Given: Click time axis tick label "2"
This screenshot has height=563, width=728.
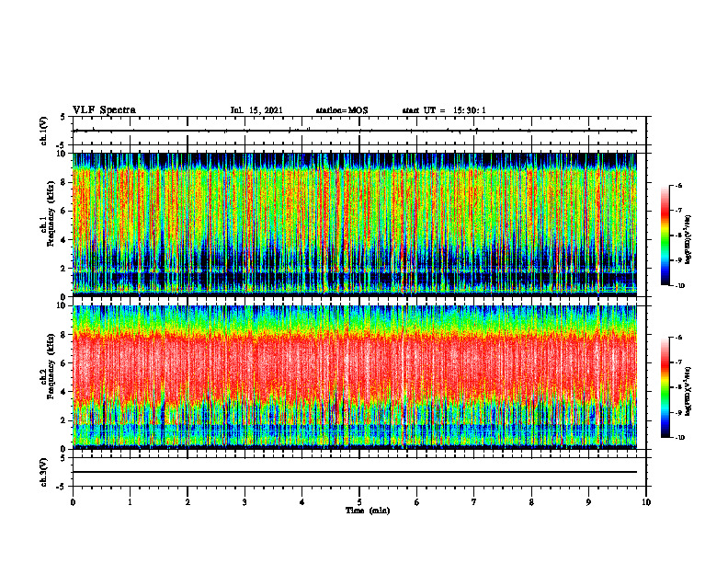Looking at the screenshot, I should (x=188, y=502).
